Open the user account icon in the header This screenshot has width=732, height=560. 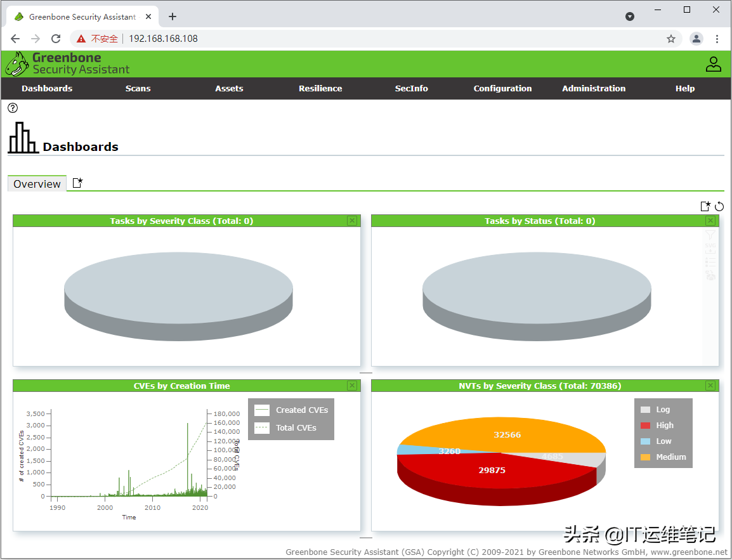713,63
